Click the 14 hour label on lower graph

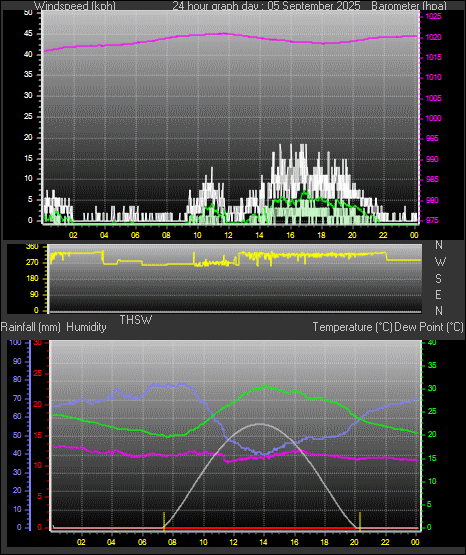click(x=263, y=542)
